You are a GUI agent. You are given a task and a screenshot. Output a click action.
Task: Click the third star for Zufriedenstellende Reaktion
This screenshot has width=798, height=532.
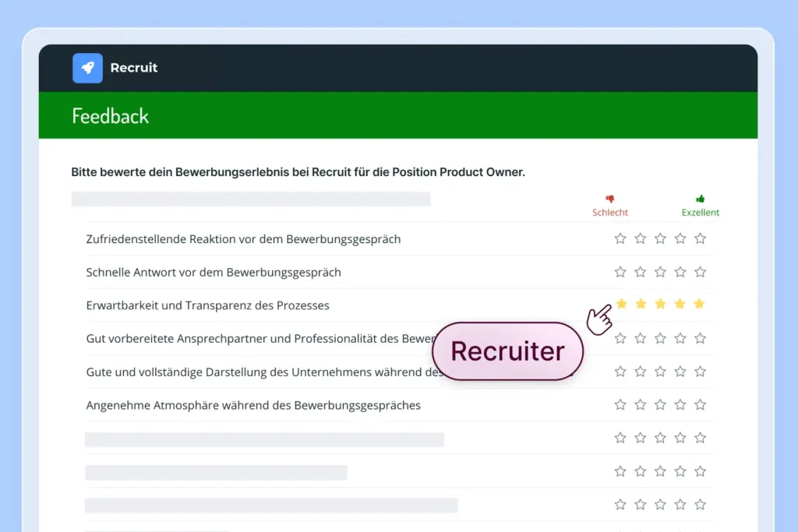(661, 238)
